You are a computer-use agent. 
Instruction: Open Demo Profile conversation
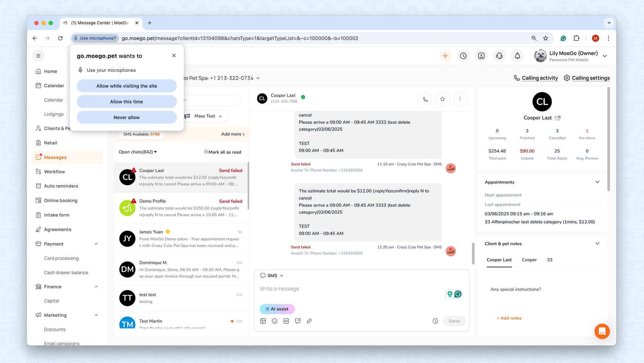click(181, 208)
